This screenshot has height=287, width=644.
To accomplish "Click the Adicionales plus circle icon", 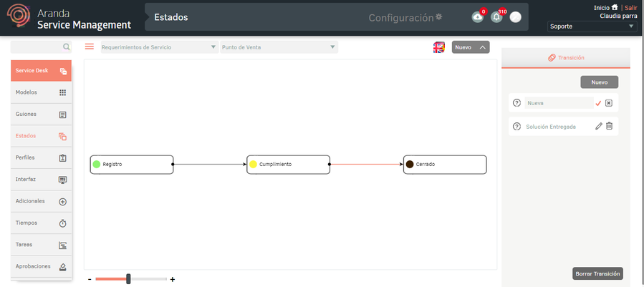I will (63, 202).
